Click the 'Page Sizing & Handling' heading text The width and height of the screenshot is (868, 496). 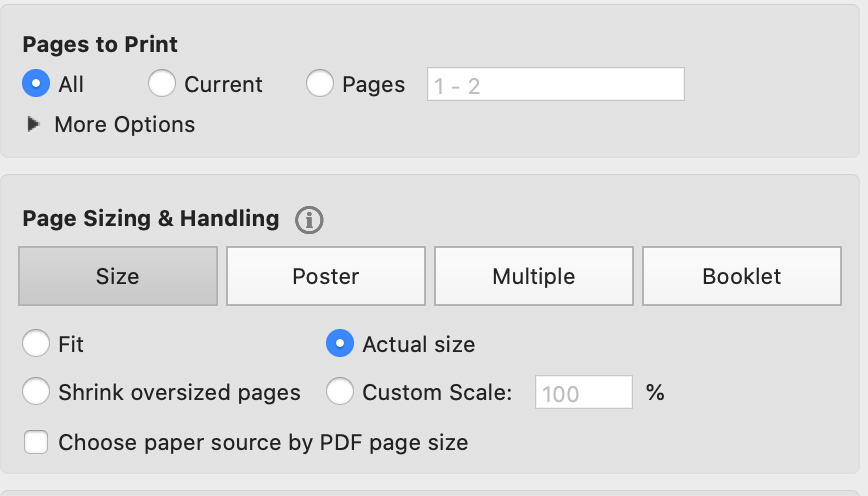click(151, 219)
